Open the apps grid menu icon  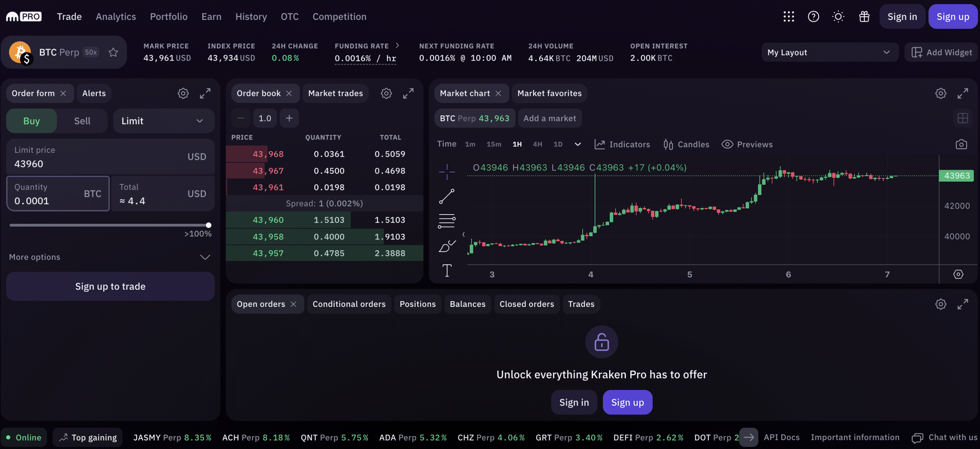coord(789,16)
